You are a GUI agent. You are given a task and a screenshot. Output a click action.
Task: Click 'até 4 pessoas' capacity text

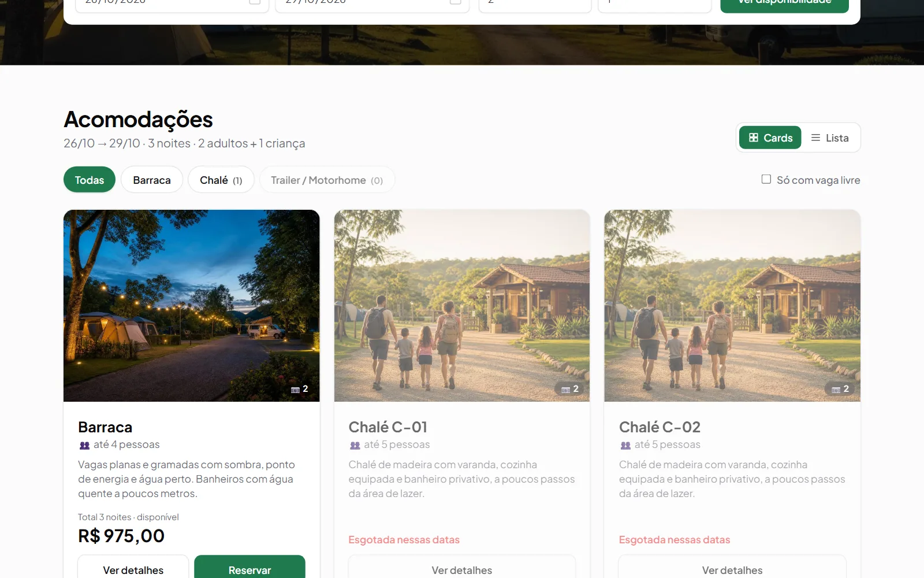[126, 444]
